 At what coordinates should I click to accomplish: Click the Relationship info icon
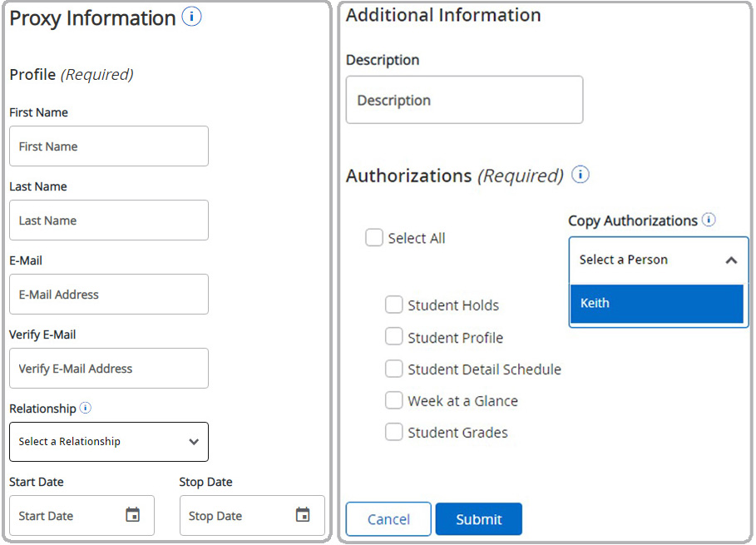coord(85,409)
